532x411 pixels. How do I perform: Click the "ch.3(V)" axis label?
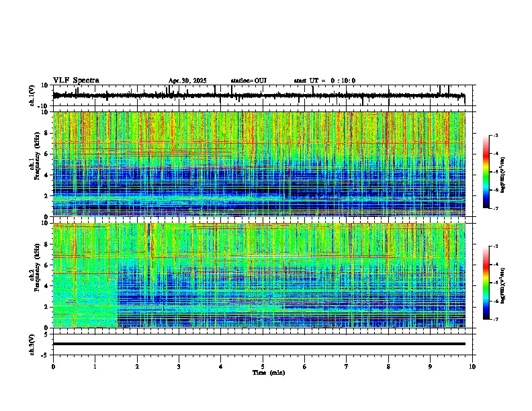(32, 345)
